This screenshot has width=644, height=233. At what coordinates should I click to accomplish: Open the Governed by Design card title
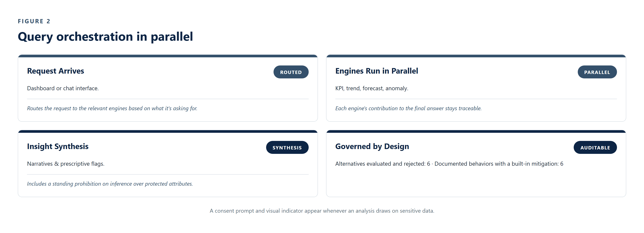pos(372,146)
